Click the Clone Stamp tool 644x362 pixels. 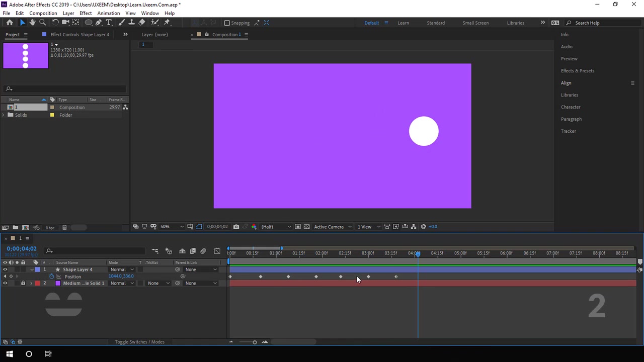[132, 23]
